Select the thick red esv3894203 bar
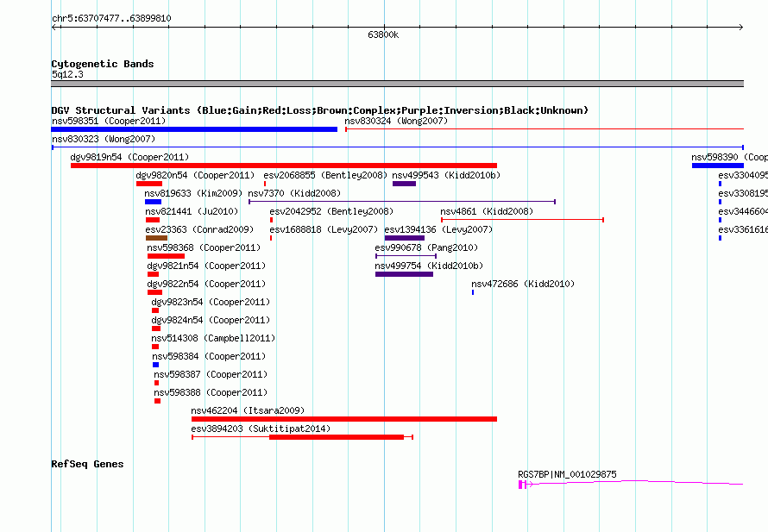Screen dimensions: 768x532 coord(337,437)
